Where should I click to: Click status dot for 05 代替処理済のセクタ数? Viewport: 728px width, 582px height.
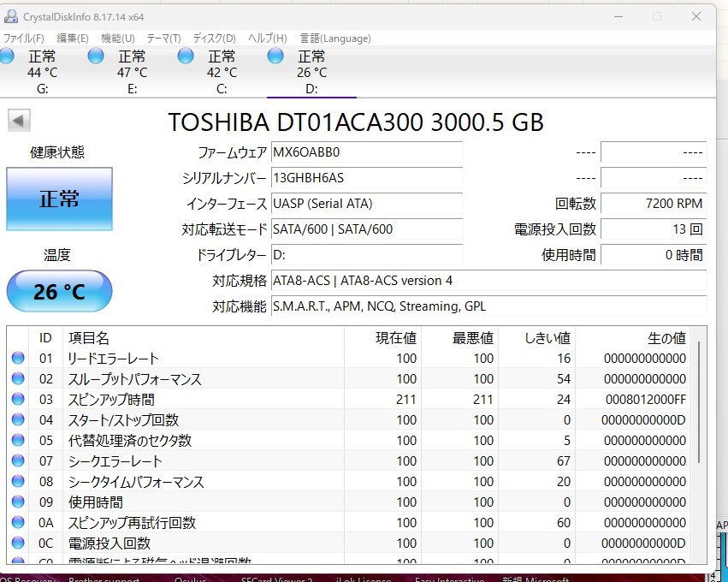18,439
